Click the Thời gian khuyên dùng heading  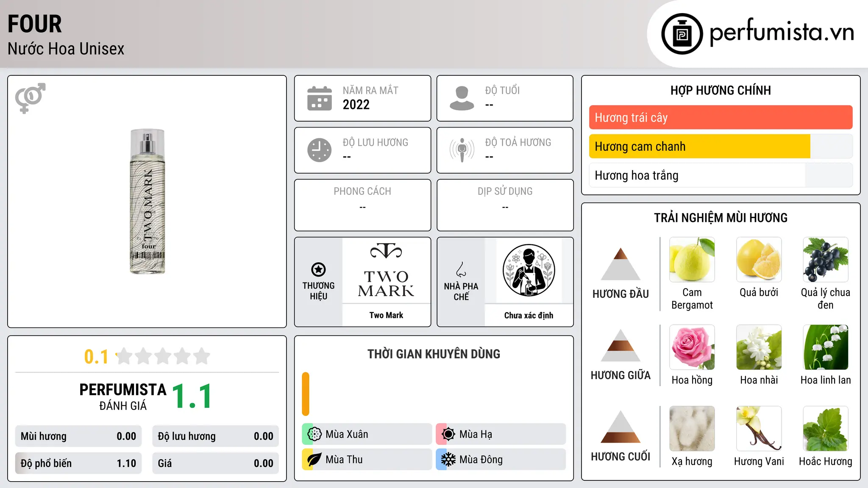(x=434, y=354)
